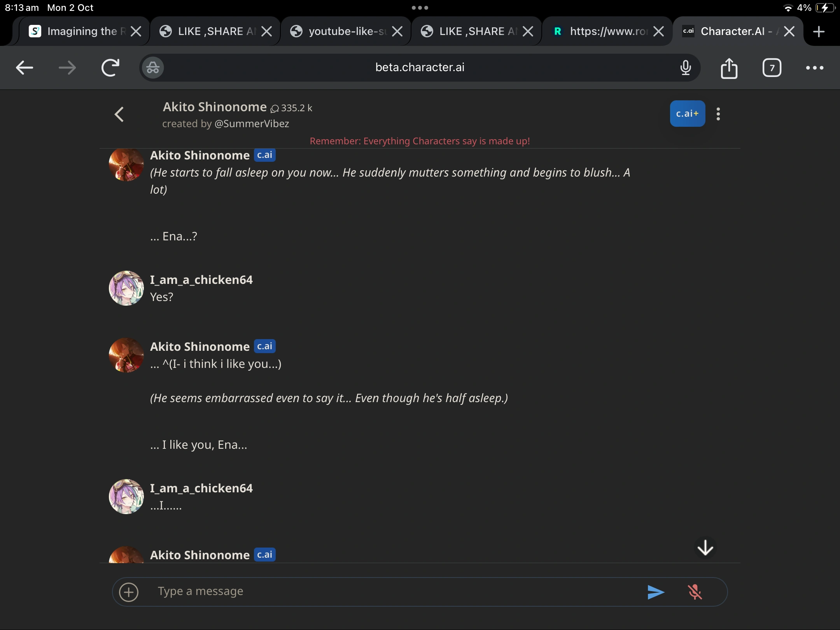The image size is (840, 630).
Task: Open the share sheet from the browser toolbar
Action: click(729, 67)
